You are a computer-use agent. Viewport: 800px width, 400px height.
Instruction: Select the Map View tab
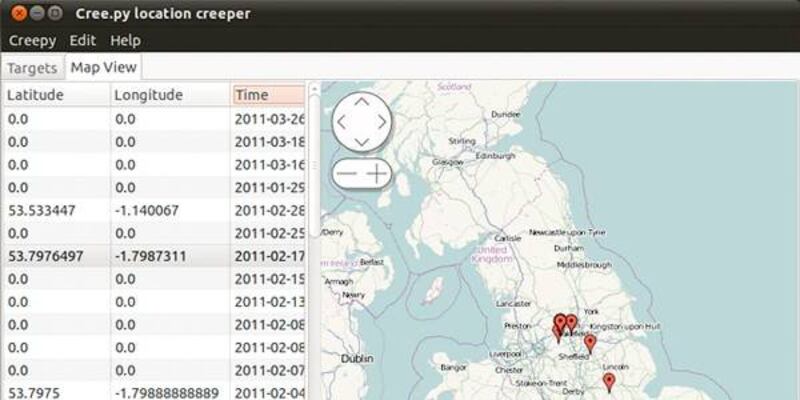(x=104, y=67)
